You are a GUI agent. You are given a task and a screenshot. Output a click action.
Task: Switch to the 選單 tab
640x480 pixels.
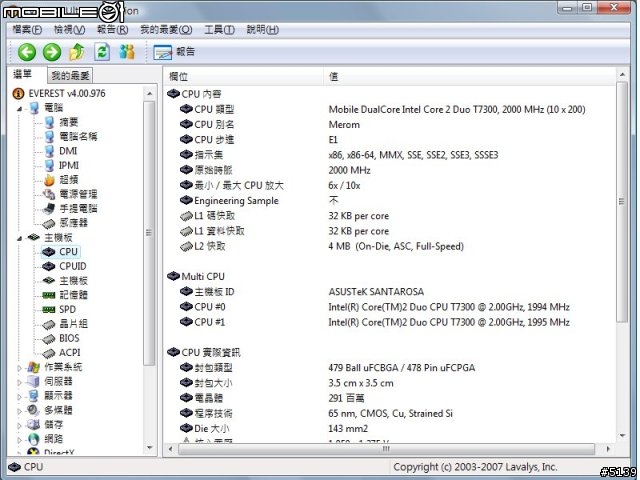click(22, 74)
